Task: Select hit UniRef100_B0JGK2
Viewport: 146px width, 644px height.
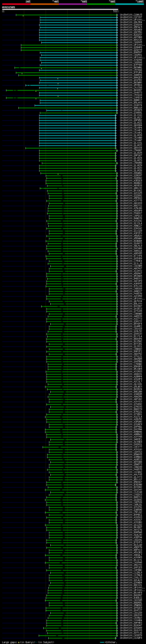Action: [131, 191]
